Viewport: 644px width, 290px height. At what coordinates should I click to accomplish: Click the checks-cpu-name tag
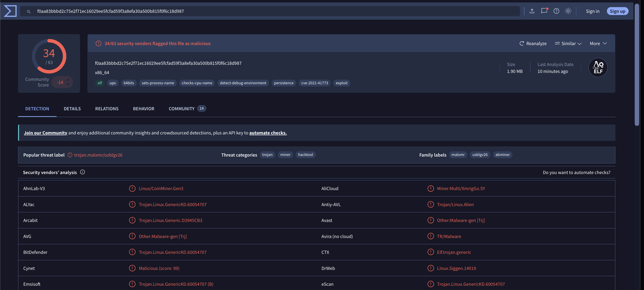197,83
